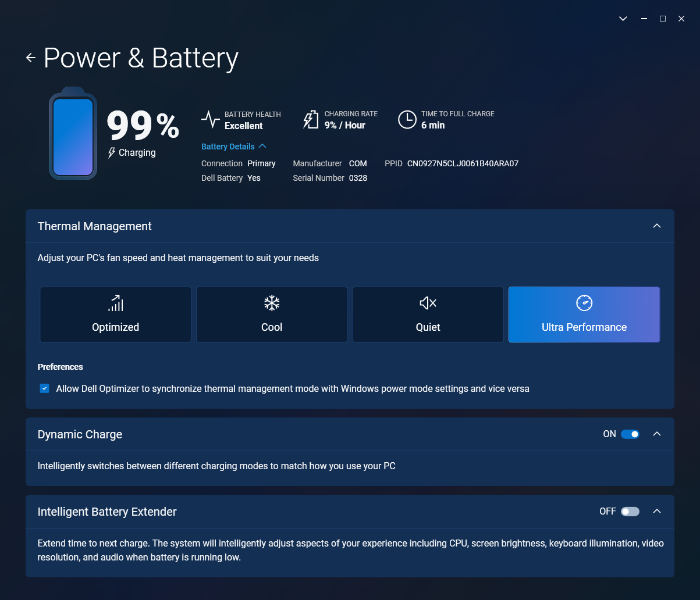
Task: Click the Optimized signal bars icon
Action: coord(116,303)
